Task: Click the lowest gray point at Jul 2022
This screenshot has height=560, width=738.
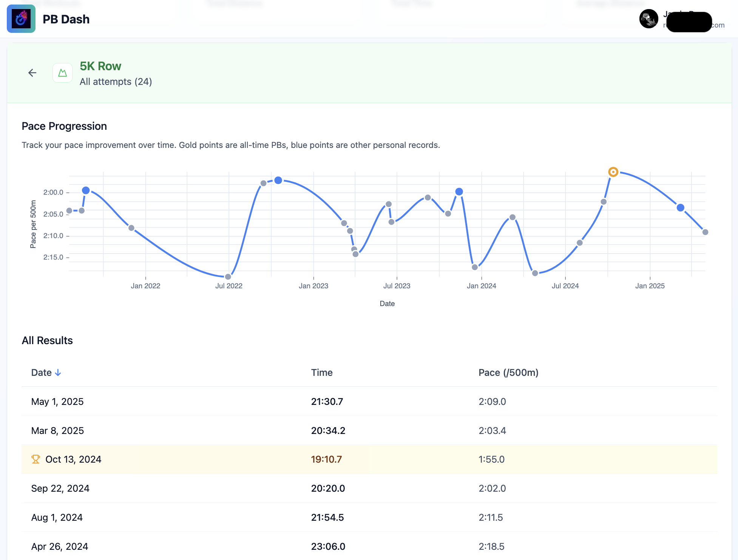Action: click(x=228, y=277)
